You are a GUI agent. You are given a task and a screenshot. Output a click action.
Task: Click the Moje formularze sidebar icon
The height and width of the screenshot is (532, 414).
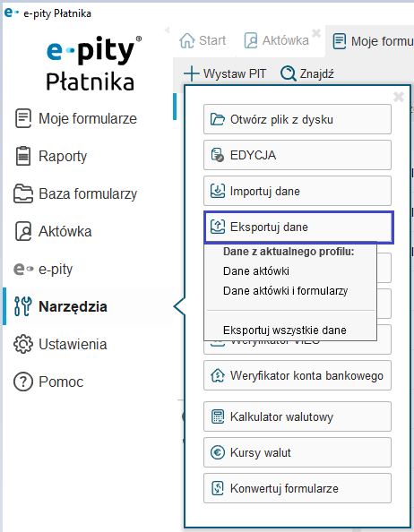[x=23, y=118]
